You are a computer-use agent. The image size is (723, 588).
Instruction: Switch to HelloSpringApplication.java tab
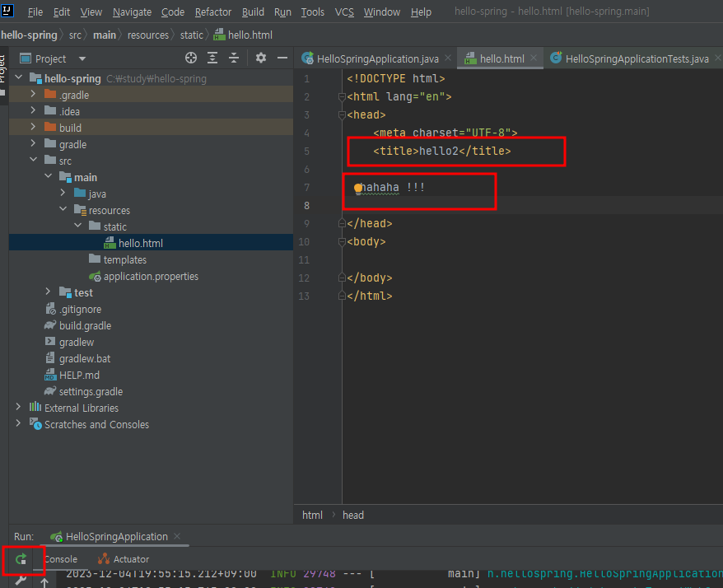pos(376,58)
